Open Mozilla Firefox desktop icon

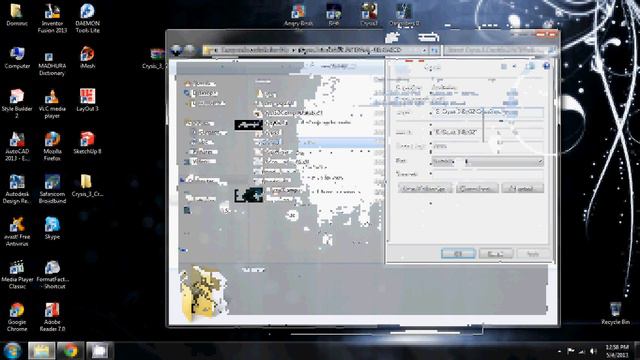pos(52,147)
